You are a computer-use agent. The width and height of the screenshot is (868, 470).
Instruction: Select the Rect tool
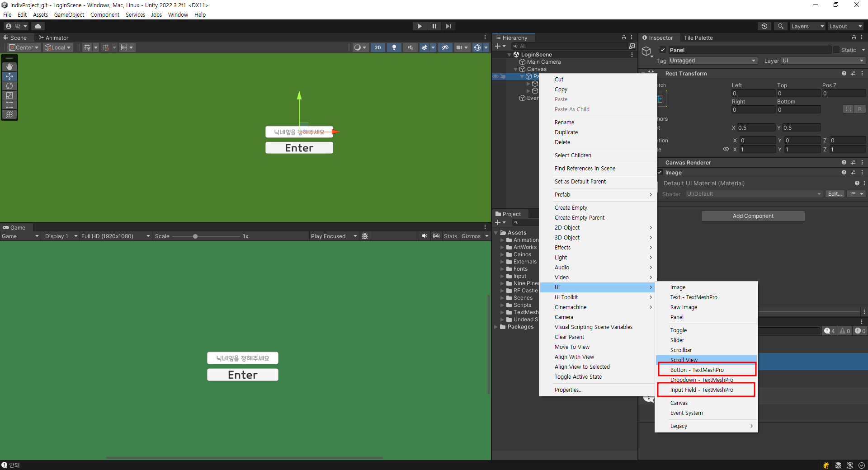(9, 105)
